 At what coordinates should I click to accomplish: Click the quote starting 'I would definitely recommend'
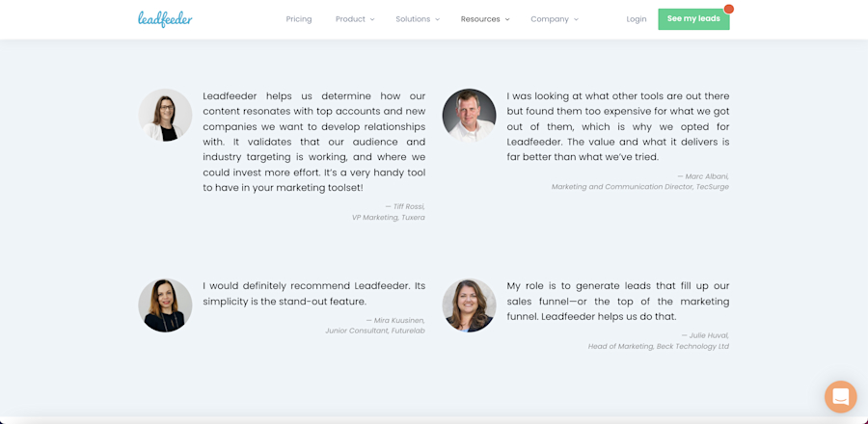pos(313,294)
